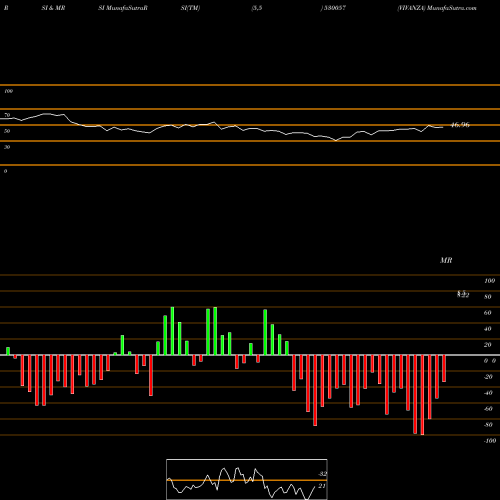Click the MR axis label -40

click(x=488, y=393)
